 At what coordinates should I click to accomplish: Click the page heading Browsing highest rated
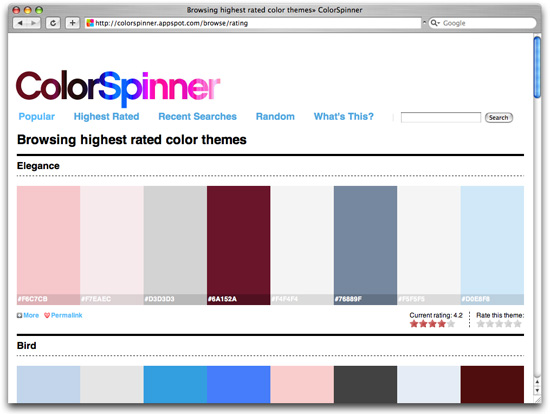coord(132,140)
